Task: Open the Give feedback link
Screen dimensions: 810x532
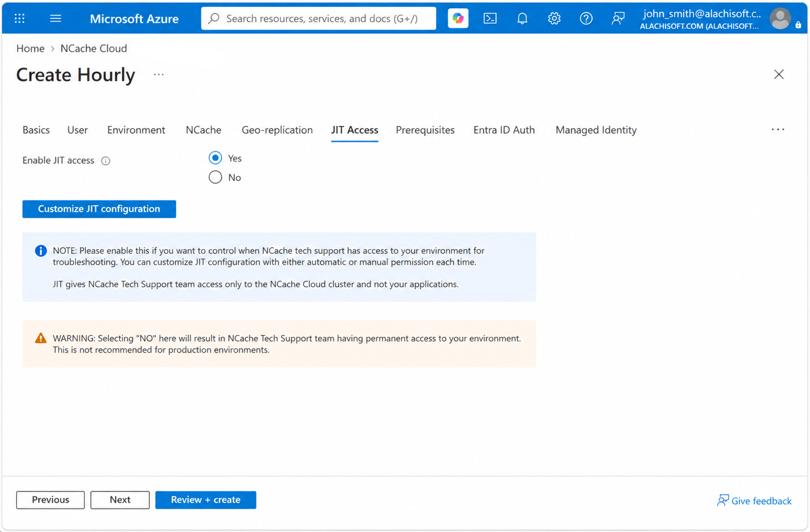Action: coord(754,501)
